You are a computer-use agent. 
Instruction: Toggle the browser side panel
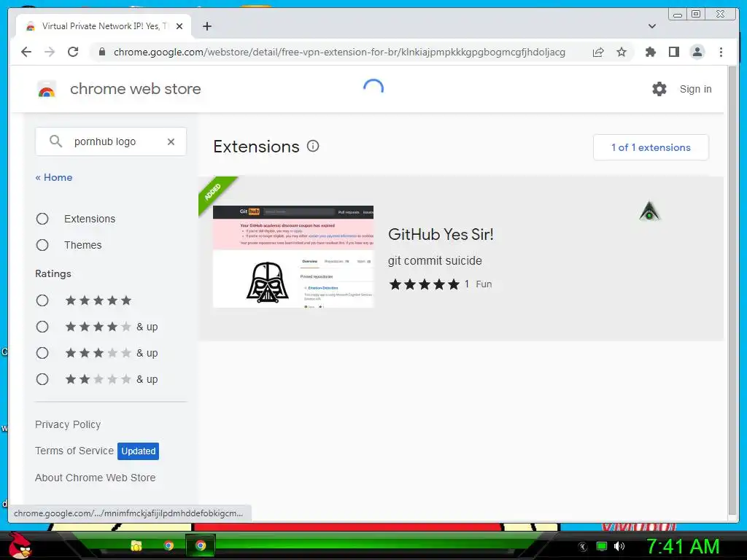coord(673,52)
